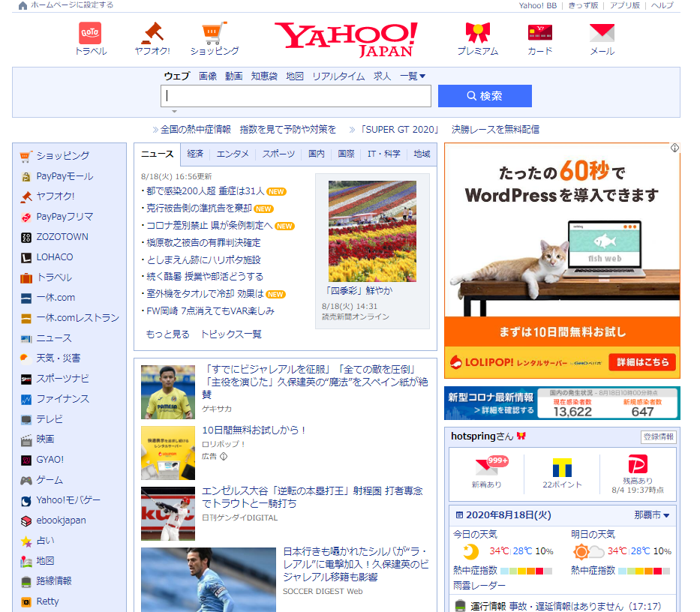Open the 久保建英 yellow jersey thumbnail
Image resolution: width=700 pixels, height=612 pixels.
pyautogui.click(x=168, y=392)
